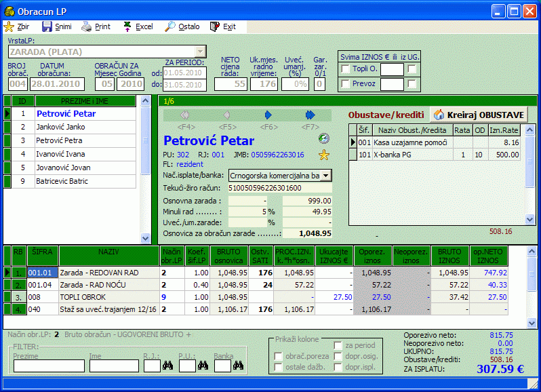Click the Topli O. amount field
Image resolution: width=541 pixels, height=392 pixels.
pos(392,69)
